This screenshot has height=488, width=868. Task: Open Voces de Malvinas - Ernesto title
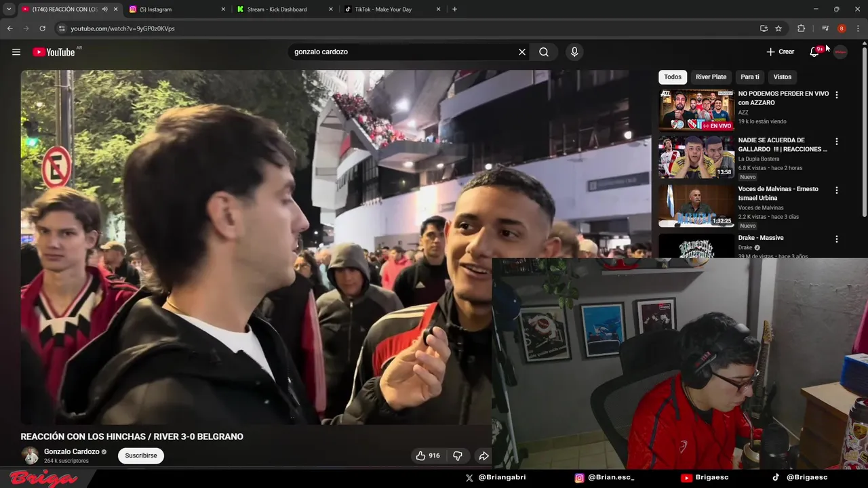point(778,193)
